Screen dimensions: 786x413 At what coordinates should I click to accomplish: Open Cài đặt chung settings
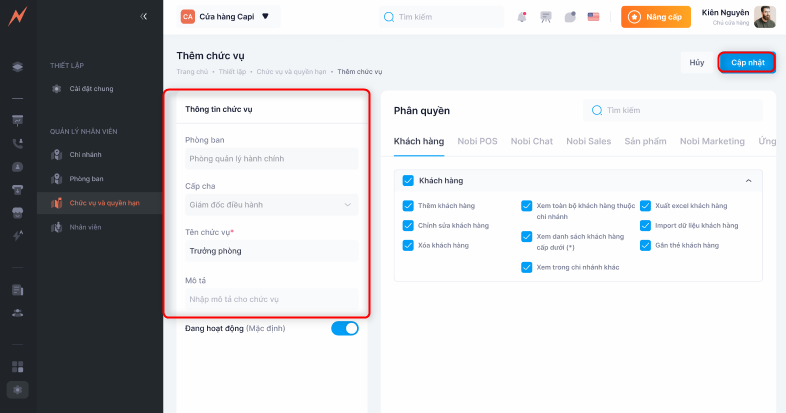tap(91, 89)
